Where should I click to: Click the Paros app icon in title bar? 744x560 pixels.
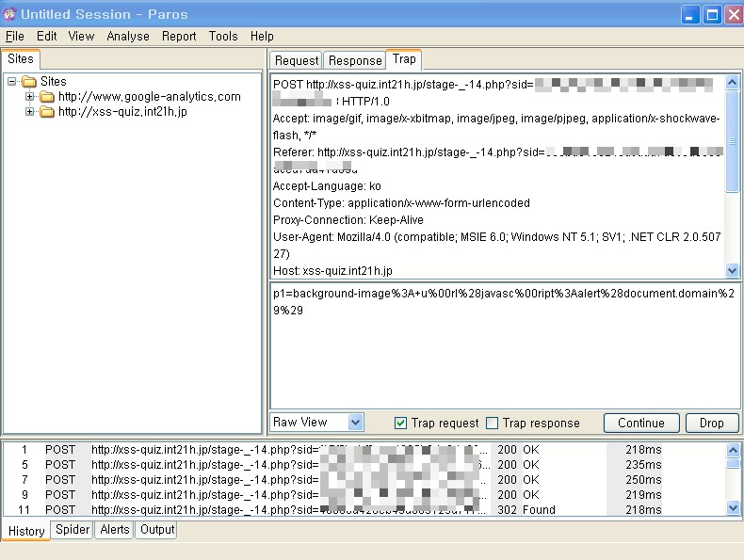pos(10,14)
